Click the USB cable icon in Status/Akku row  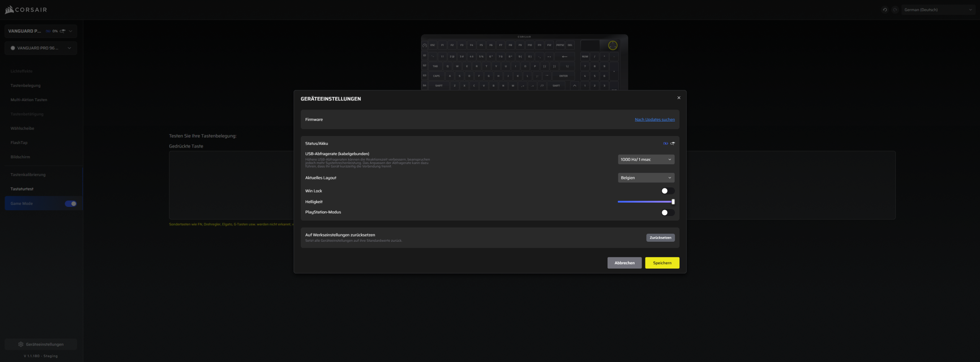[673, 144]
